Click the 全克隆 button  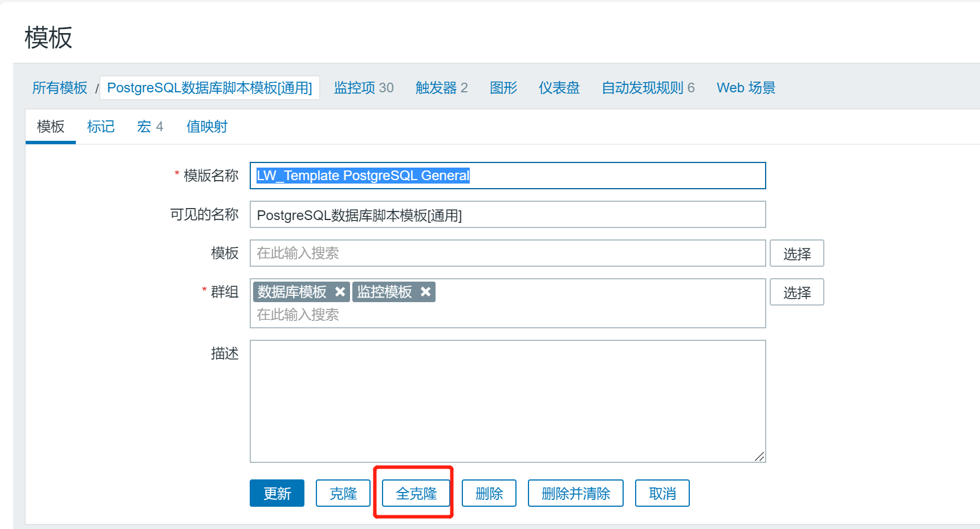click(x=416, y=493)
